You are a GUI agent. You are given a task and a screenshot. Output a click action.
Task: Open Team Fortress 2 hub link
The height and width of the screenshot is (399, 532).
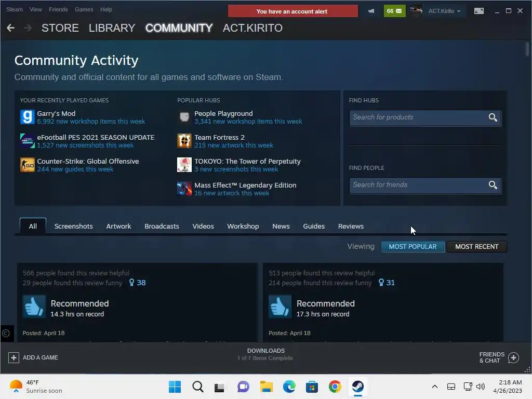point(219,137)
